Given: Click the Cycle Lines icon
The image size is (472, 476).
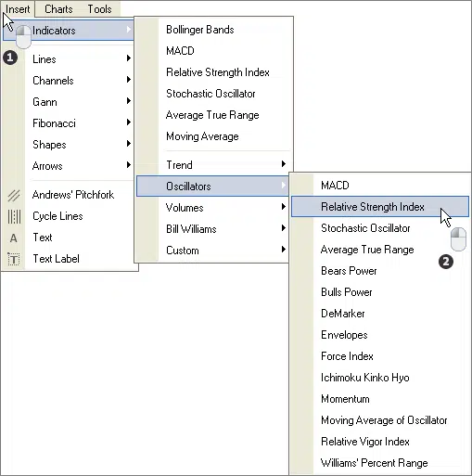Looking at the screenshot, I should (14, 216).
